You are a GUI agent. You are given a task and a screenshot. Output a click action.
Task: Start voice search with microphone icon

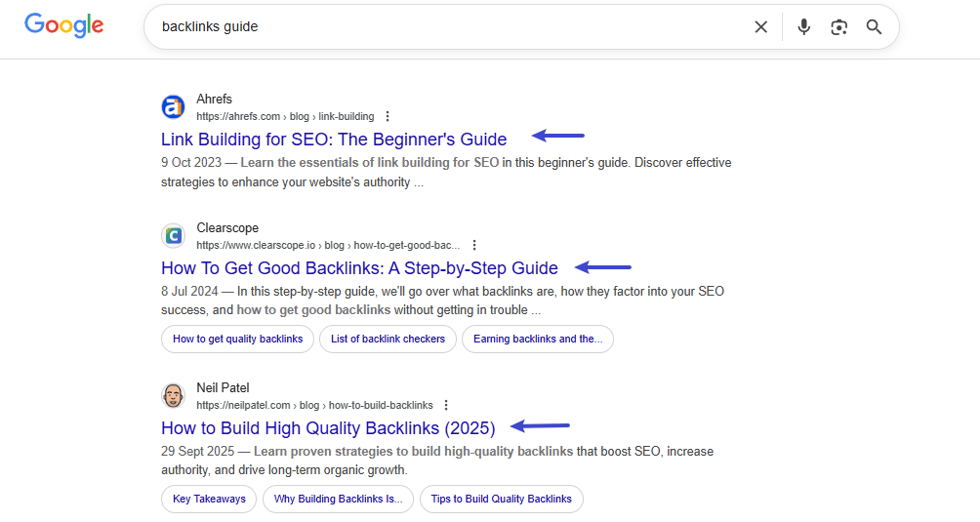click(803, 27)
